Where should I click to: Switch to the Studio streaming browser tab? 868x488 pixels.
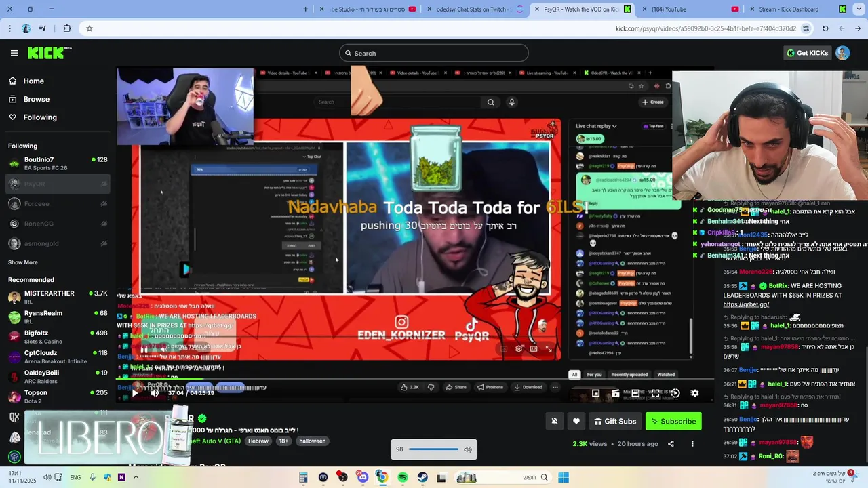click(368, 9)
